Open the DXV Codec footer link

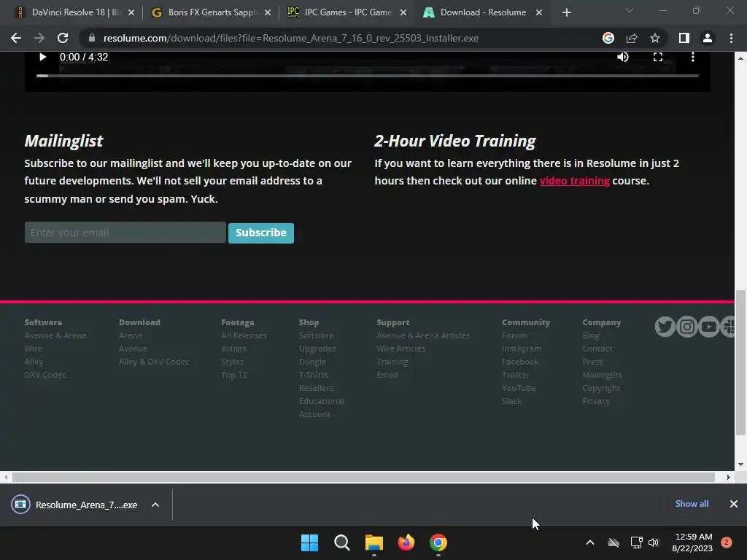[x=45, y=375]
